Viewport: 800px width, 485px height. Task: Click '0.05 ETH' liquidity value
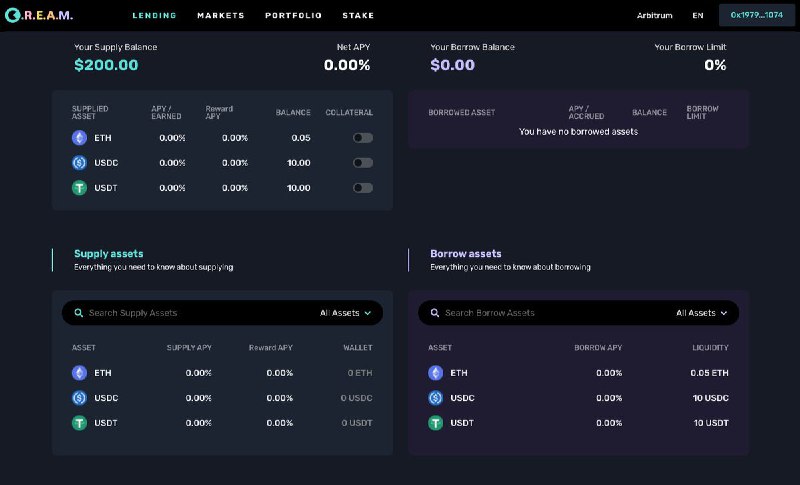pos(709,373)
